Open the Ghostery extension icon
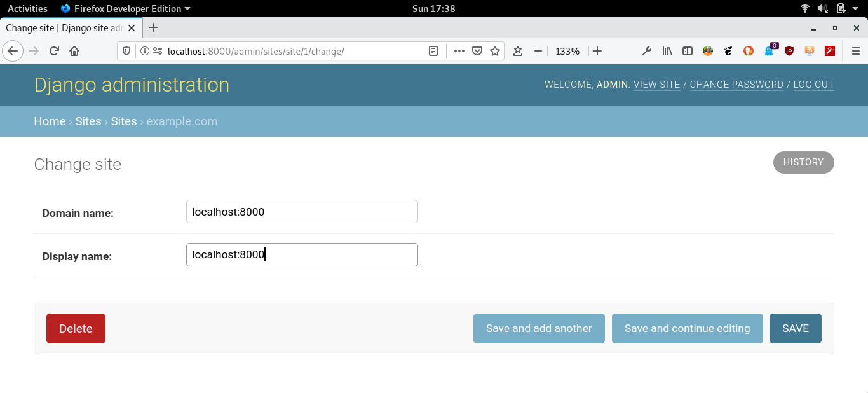Viewport: 868px width, 393px height. [x=770, y=50]
